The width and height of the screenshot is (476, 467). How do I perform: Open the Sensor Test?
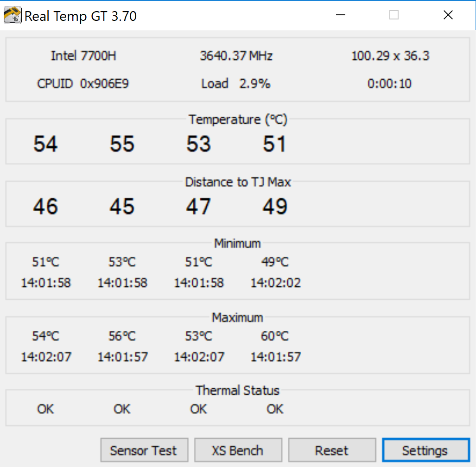(144, 450)
